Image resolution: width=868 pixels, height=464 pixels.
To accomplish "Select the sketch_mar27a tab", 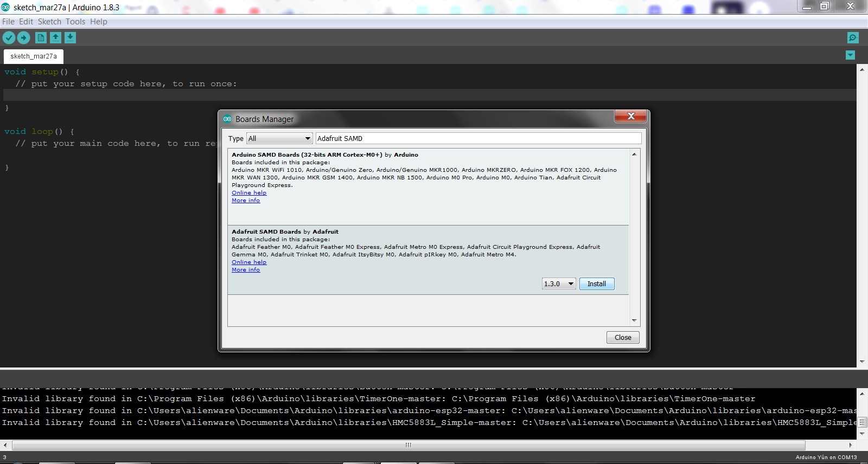I will click(34, 56).
